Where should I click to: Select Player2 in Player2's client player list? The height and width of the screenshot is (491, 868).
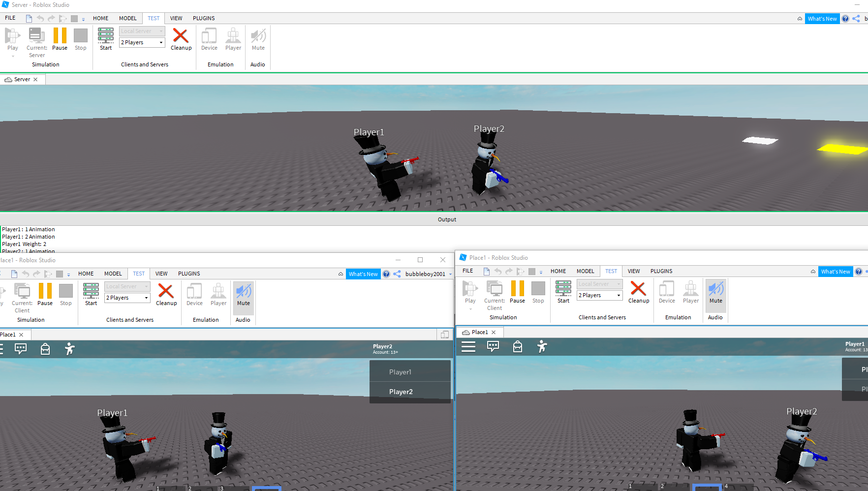coord(410,392)
